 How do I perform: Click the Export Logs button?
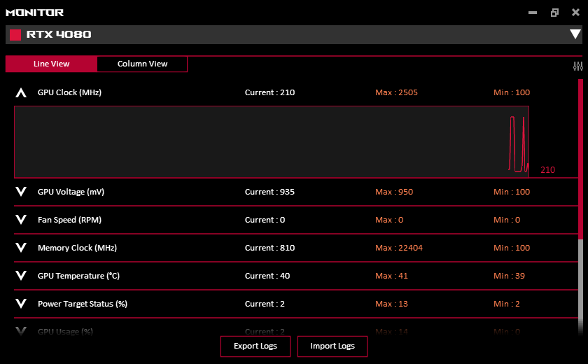255,346
